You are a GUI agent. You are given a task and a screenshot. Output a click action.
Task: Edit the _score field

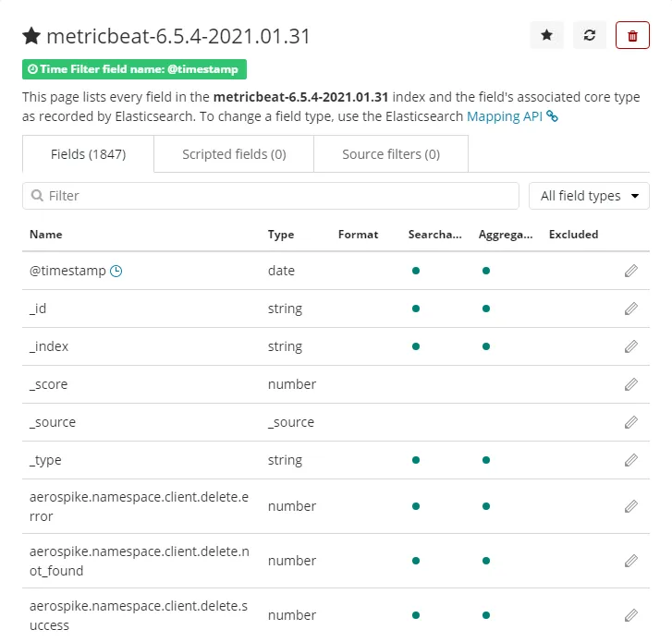pos(631,384)
